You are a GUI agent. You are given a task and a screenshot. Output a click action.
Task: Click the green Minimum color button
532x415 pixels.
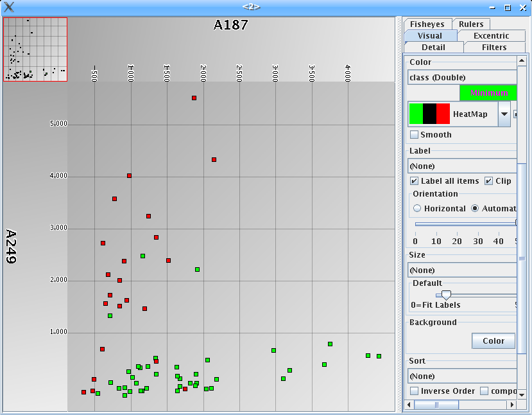click(x=488, y=93)
